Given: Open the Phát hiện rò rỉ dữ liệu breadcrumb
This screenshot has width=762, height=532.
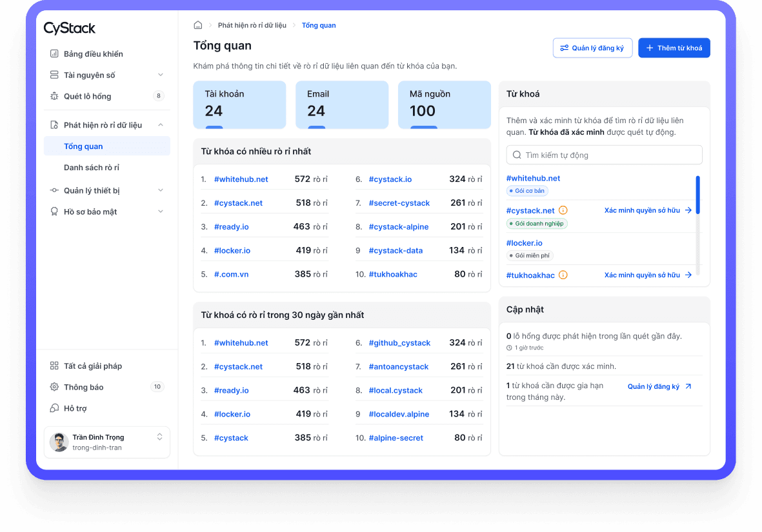Looking at the screenshot, I should tap(252, 25).
